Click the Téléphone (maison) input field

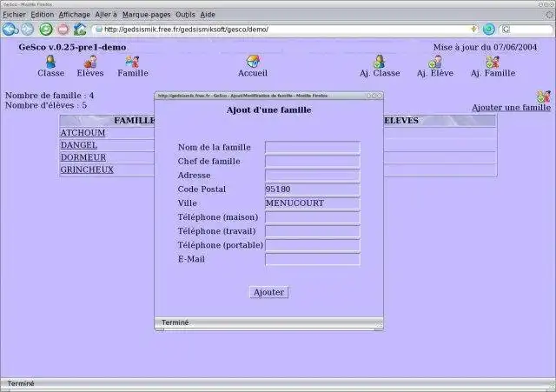313,217
